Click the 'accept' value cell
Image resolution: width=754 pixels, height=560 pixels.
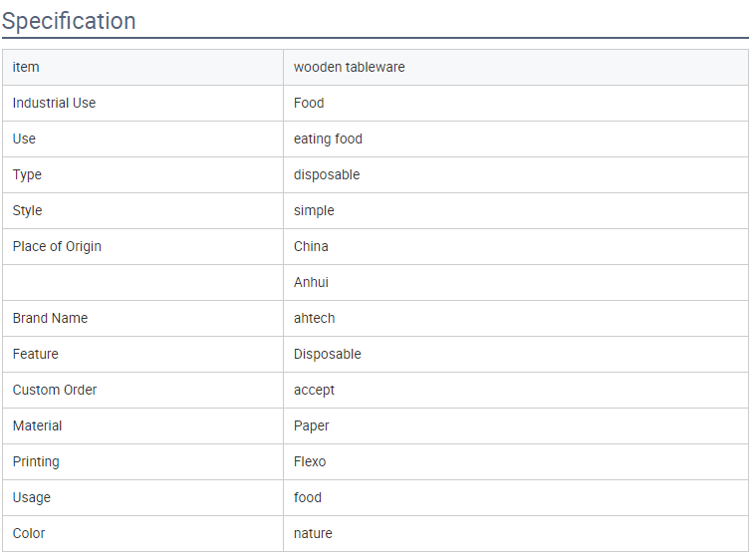(516, 391)
